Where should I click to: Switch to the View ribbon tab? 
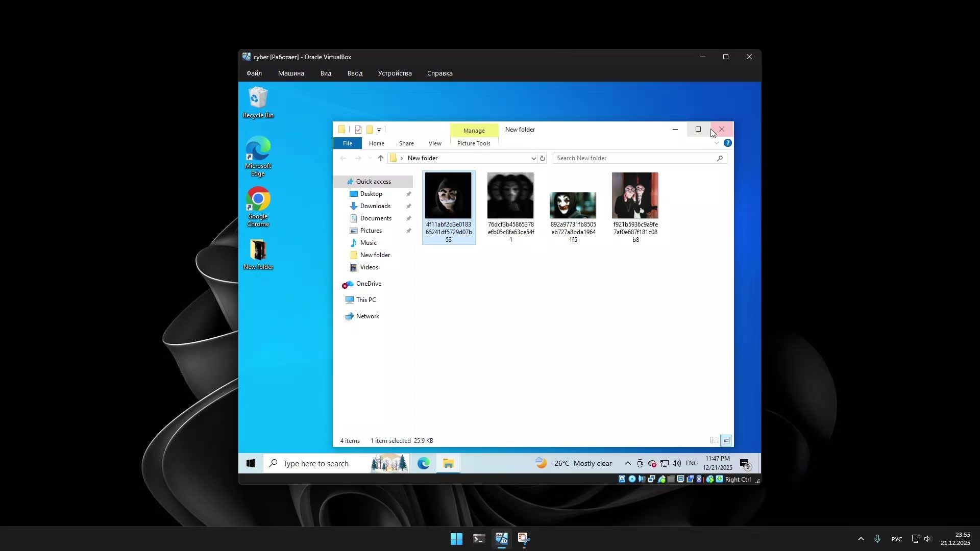coord(435,143)
